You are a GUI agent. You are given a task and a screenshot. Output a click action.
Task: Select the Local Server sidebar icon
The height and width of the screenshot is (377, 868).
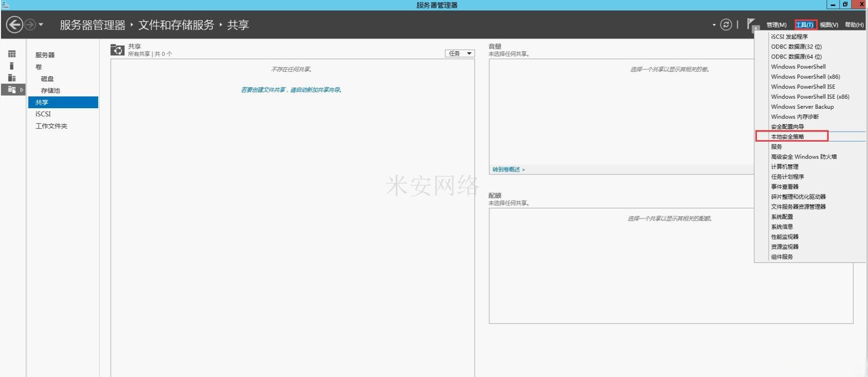(12, 66)
